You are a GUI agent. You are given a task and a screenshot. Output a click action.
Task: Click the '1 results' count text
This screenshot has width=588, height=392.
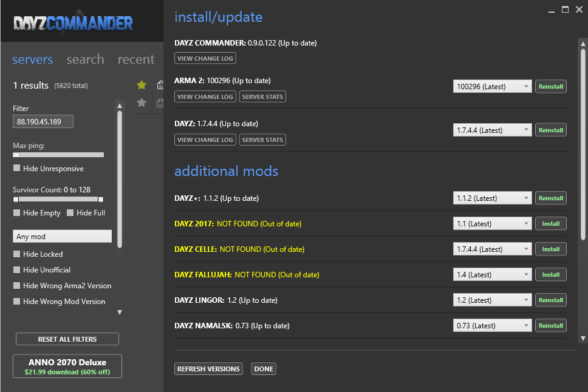(31, 86)
